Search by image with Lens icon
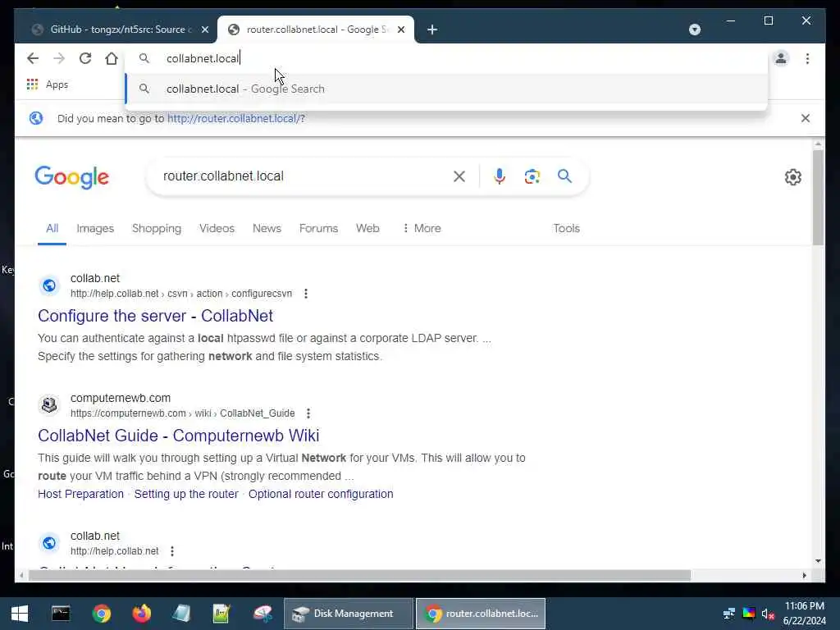The image size is (840, 630). coord(532,176)
